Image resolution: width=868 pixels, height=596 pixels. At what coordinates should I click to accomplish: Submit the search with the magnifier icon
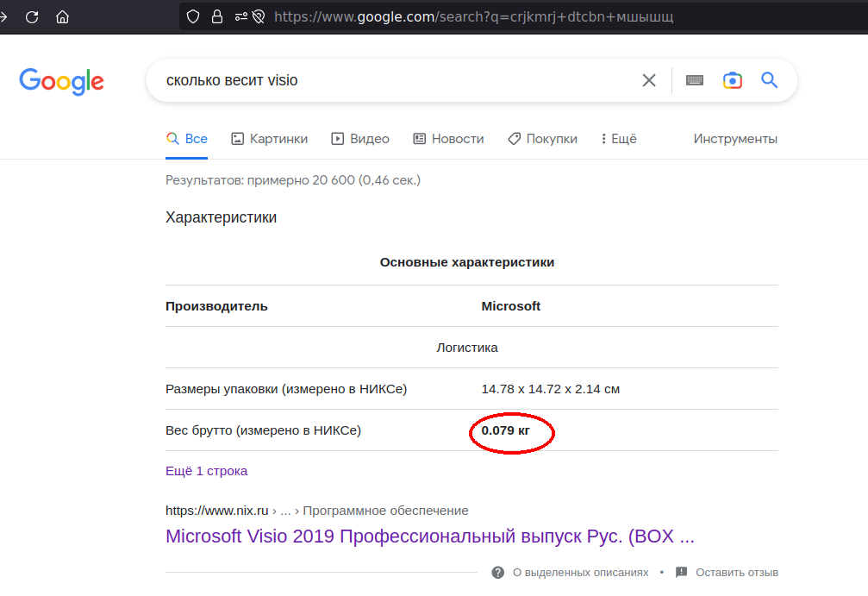pyautogui.click(x=769, y=80)
